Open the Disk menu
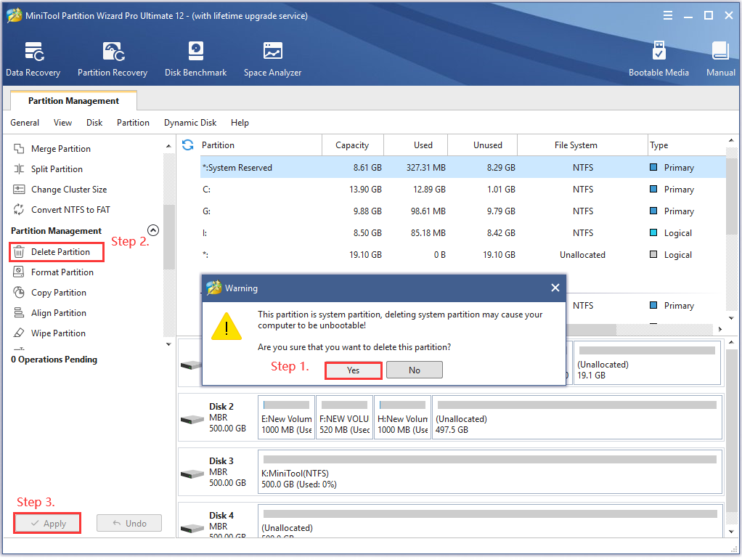 tap(94, 123)
